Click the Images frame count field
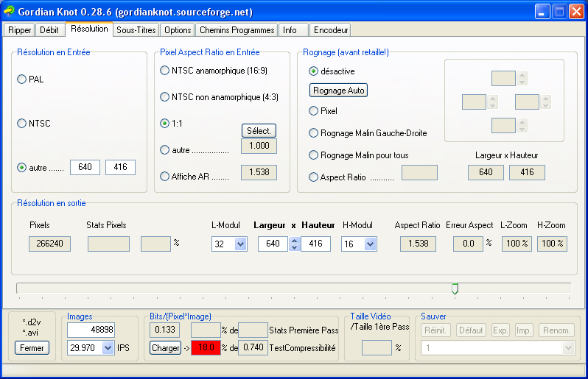588x379 pixels. 91,330
